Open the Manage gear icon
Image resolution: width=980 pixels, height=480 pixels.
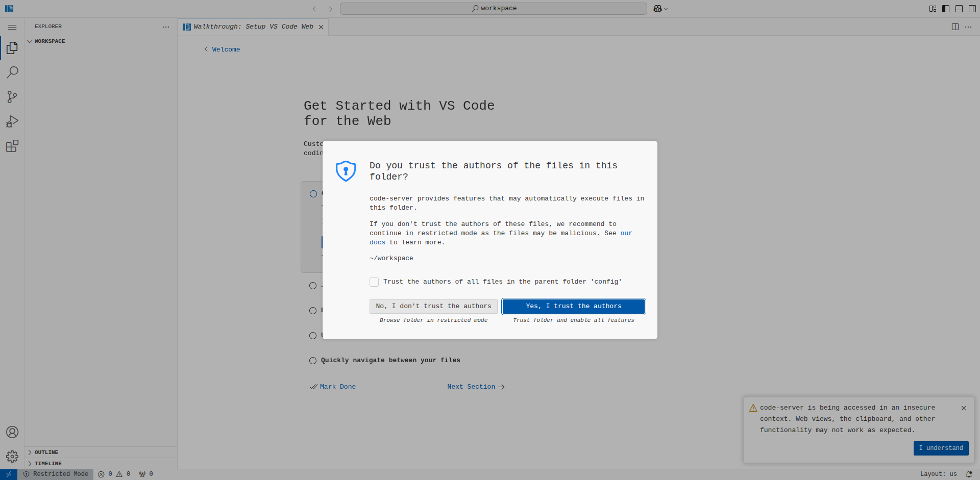[x=12, y=456]
